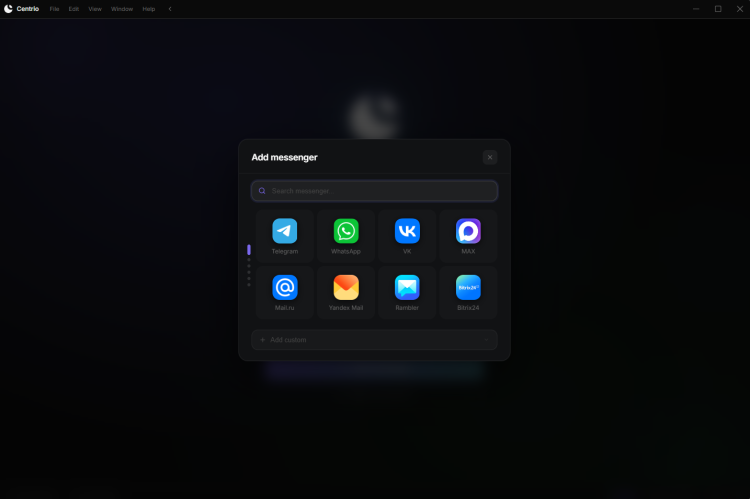Select the Mail.ru service icon
This screenshot has width=750, height=499.
285,288
